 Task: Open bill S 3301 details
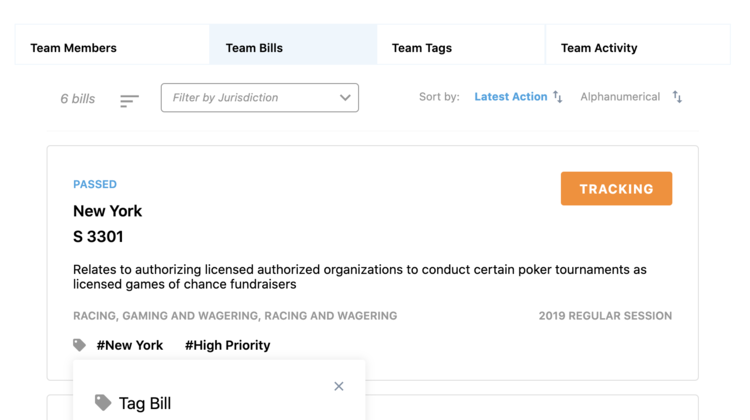point(98,237)
